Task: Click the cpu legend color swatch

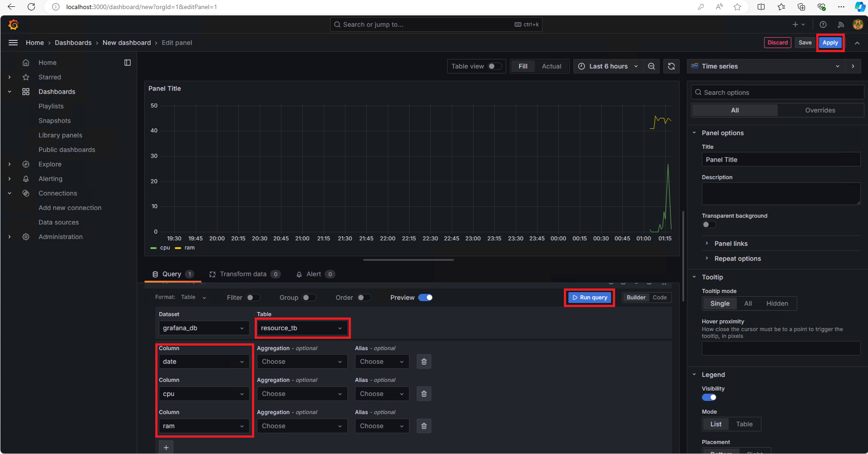Action: 153,248
